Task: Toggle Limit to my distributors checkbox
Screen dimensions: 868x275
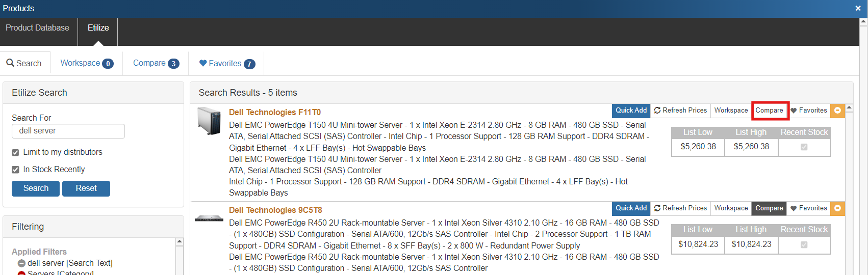Action: coord(15,152)
